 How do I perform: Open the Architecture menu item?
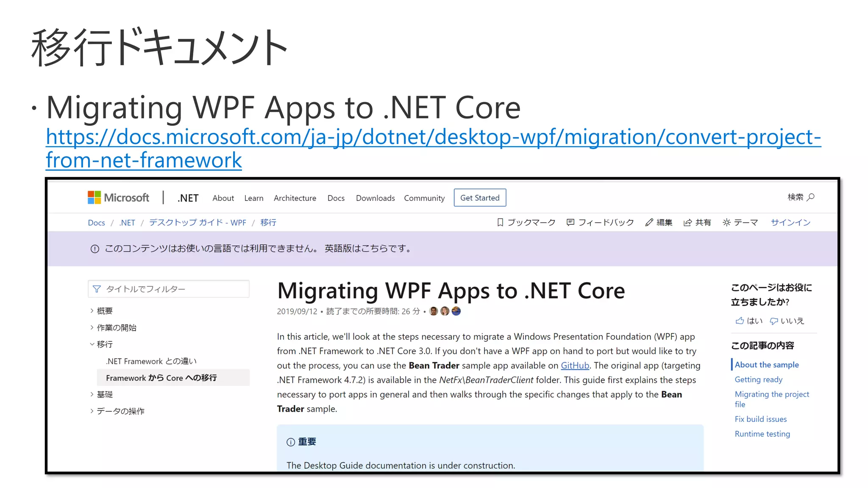(295, 198)
